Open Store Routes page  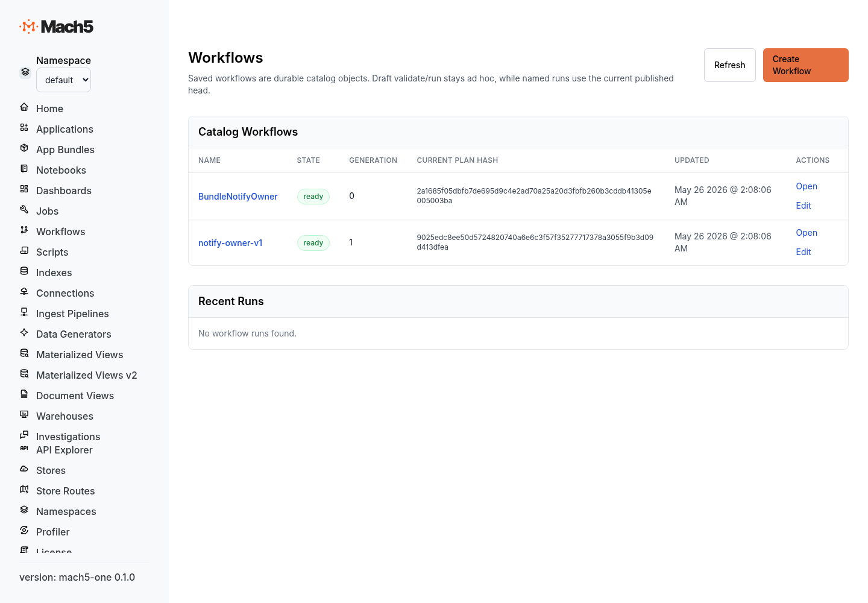click(x=65, y=491)
